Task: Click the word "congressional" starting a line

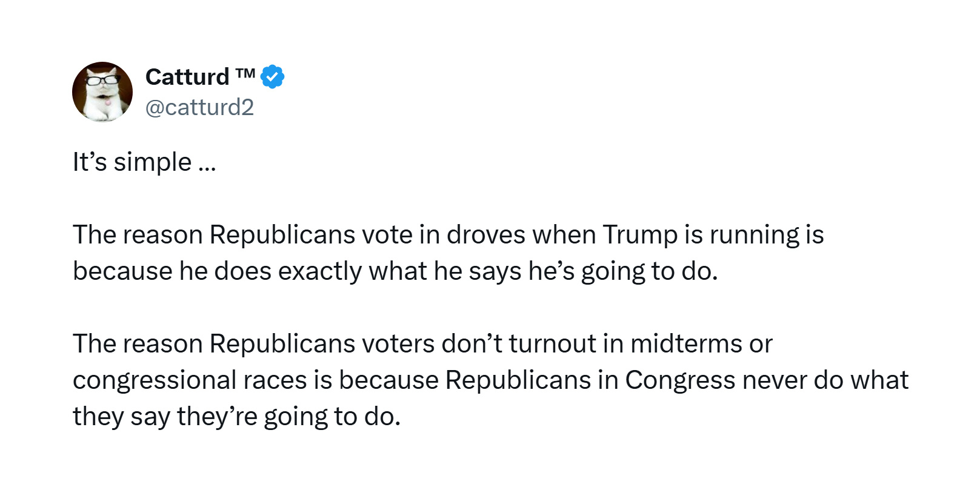Action: [155, 381]
